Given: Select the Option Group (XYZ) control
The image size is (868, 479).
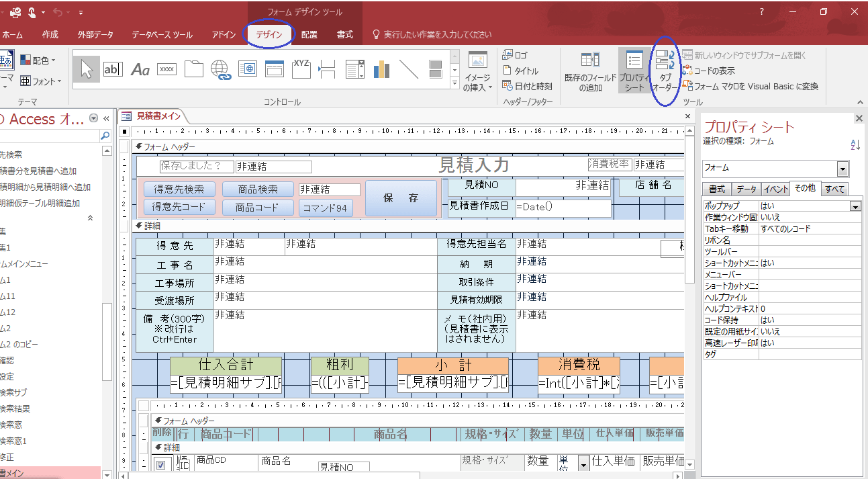Looking at the screenshot, I should coord(301,69).
